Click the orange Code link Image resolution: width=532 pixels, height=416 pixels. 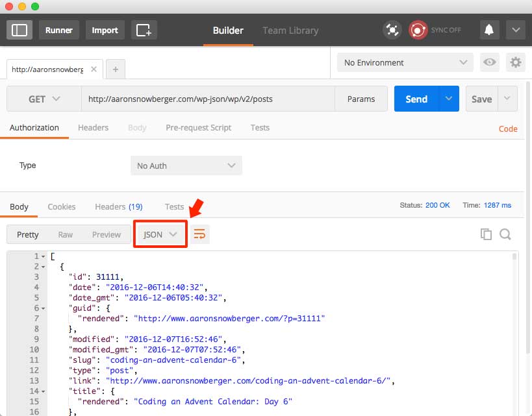click(x=508, y=129)
